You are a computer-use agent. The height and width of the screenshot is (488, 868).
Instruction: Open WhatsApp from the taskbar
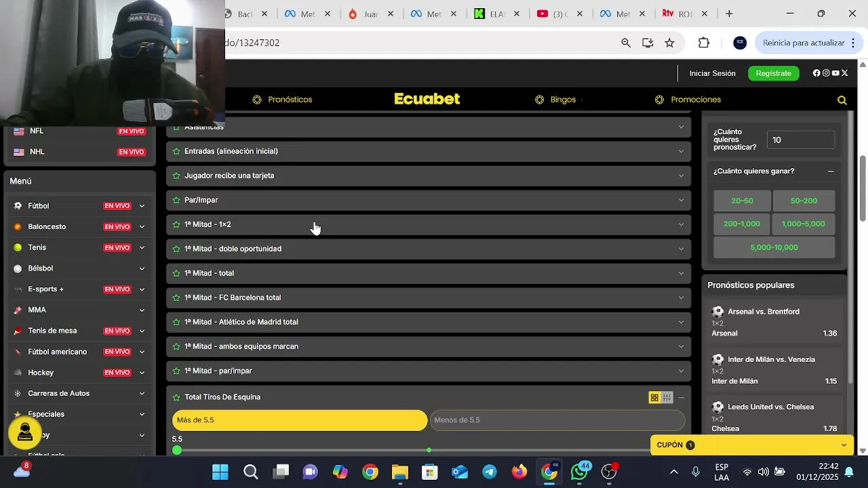[x=579, y=472]
